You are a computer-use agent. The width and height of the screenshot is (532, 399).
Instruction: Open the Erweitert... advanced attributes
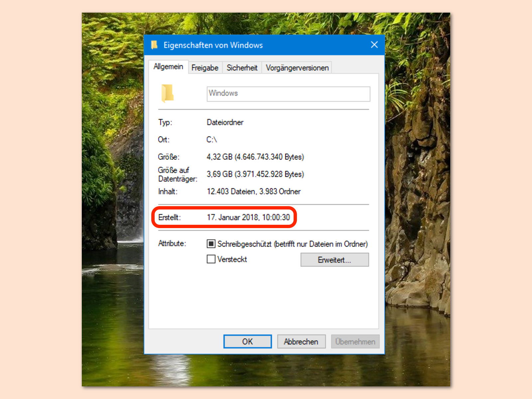click(x=334, y=260)
